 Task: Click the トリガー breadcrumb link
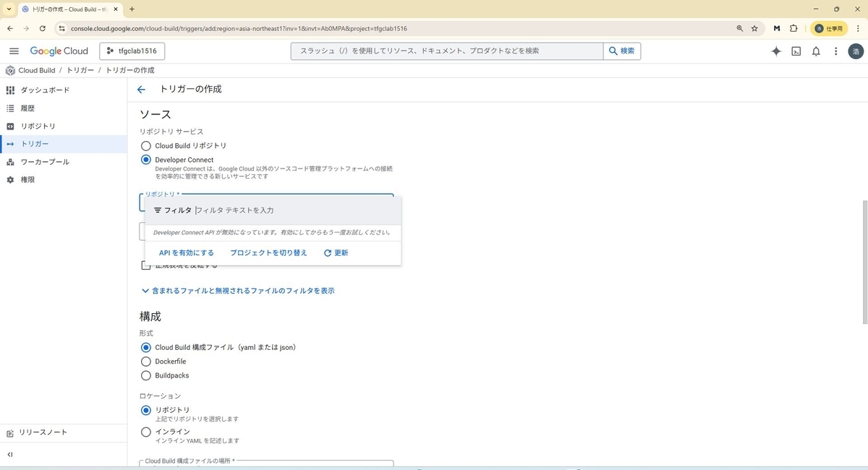[x=80, y=70]
